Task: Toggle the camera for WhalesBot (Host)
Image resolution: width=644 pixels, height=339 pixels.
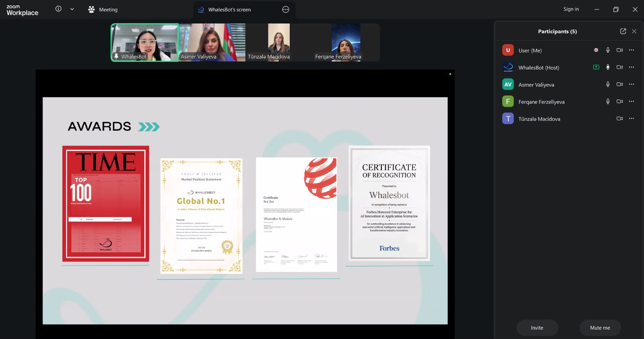Action: coord(620,67)
